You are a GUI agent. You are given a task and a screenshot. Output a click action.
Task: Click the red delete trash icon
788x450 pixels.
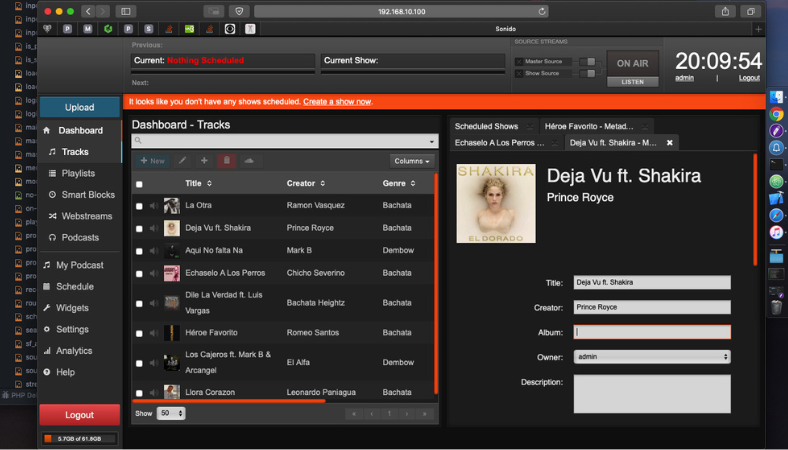(227, 160)
